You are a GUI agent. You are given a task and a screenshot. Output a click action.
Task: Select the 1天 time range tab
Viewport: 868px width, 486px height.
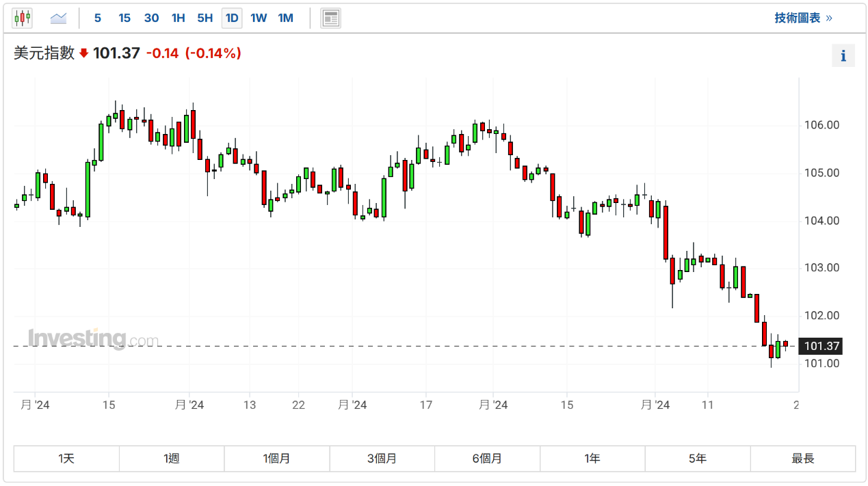pos(66,459)
